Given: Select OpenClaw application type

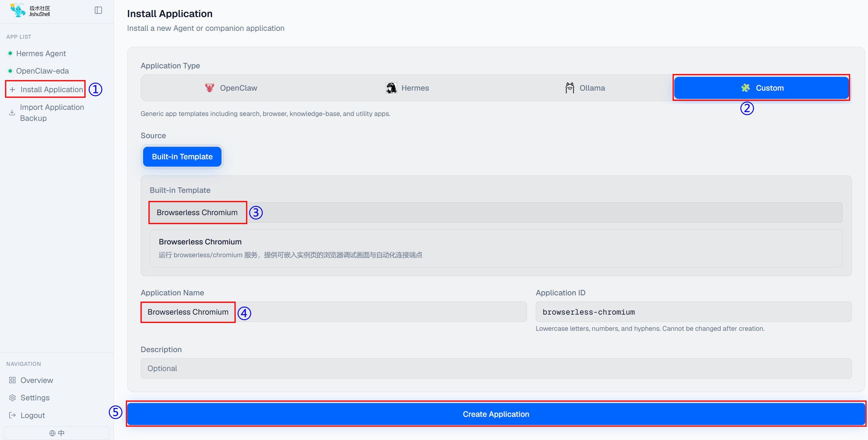Looking at the screenshot, I should tap(231, 88).
